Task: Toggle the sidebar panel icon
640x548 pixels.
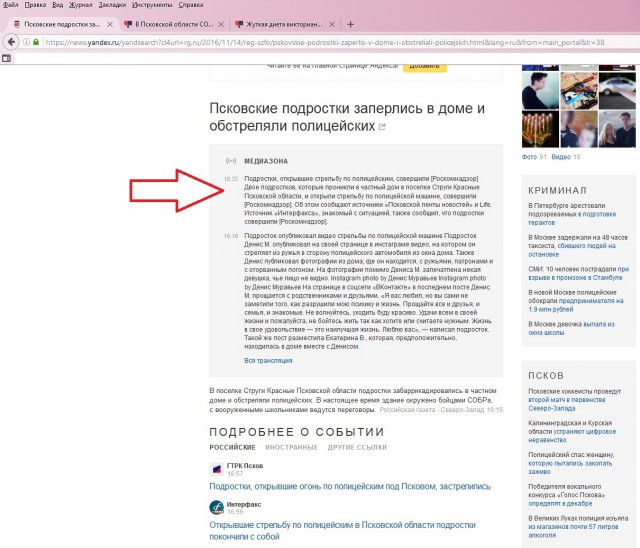Action: pos(6,58)
